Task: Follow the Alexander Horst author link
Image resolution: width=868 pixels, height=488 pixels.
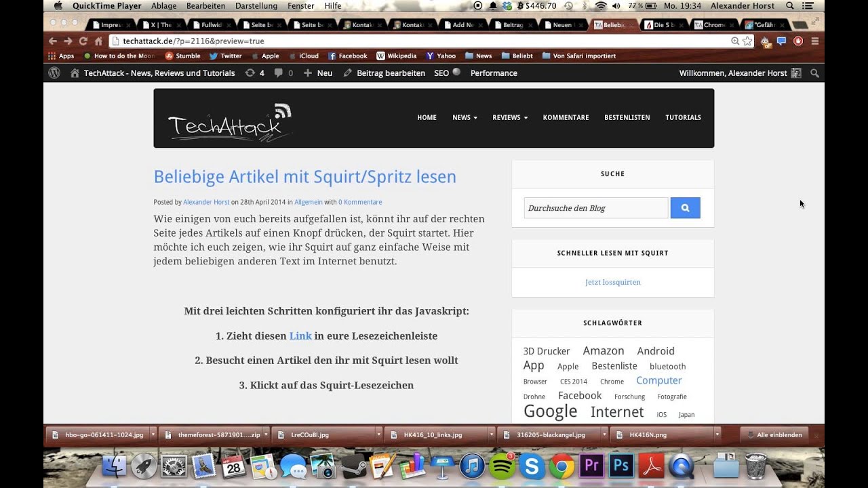Action: click(206, 202)
